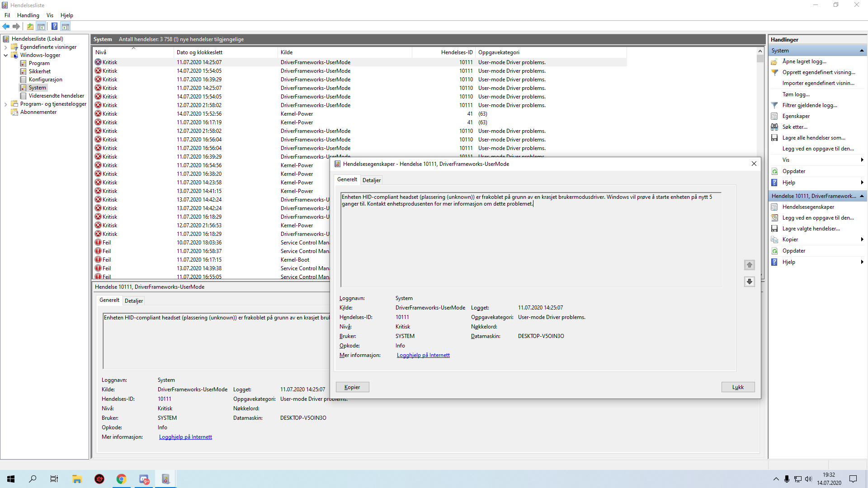Open the Handling menu
868x488 pixels.
click(x=28, y=15)
